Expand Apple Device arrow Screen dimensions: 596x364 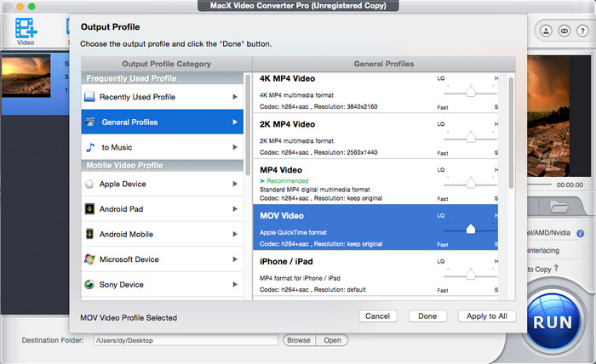(x=235, y=184)
